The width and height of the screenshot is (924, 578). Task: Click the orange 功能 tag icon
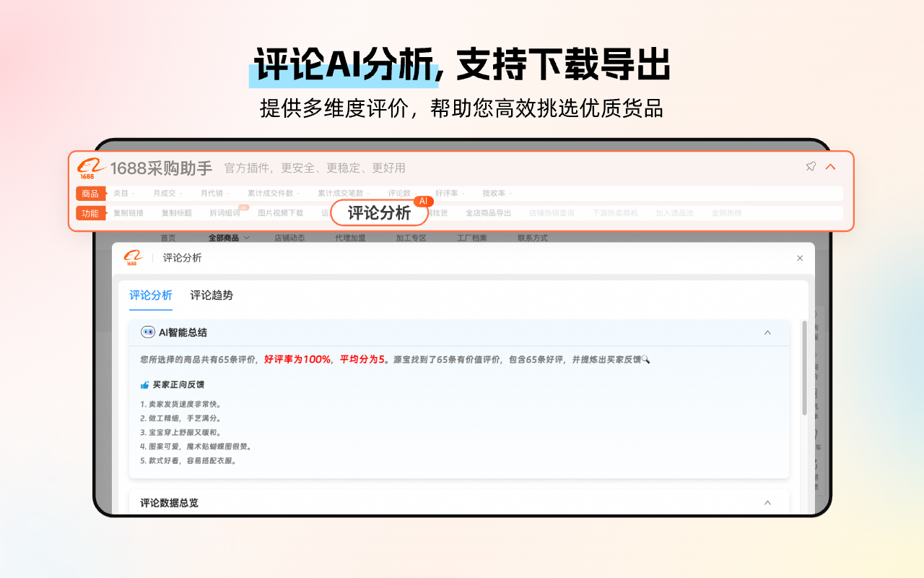click(90, 212)
